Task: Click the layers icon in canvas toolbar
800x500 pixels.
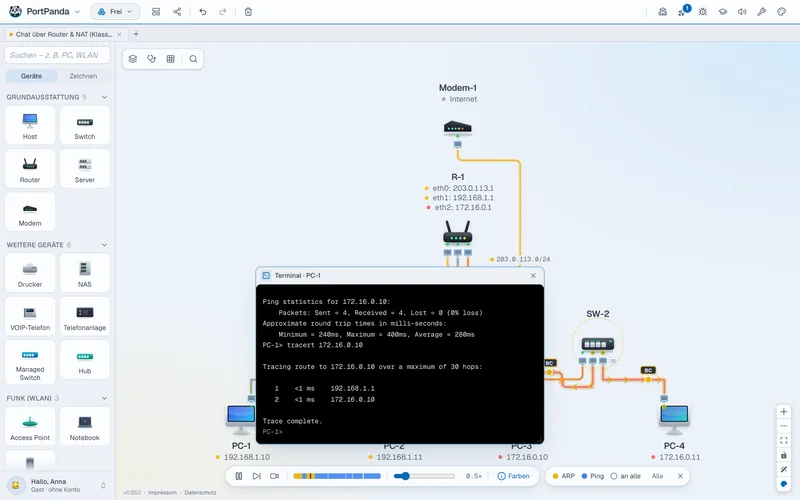Action: pos(133,59)
